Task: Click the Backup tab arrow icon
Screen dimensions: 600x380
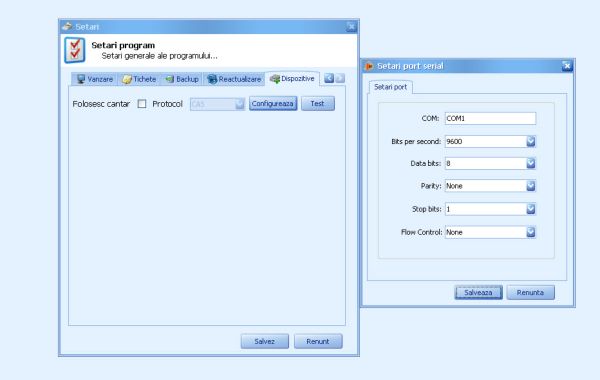Action: pyautogui.click(x=170, y=79)
